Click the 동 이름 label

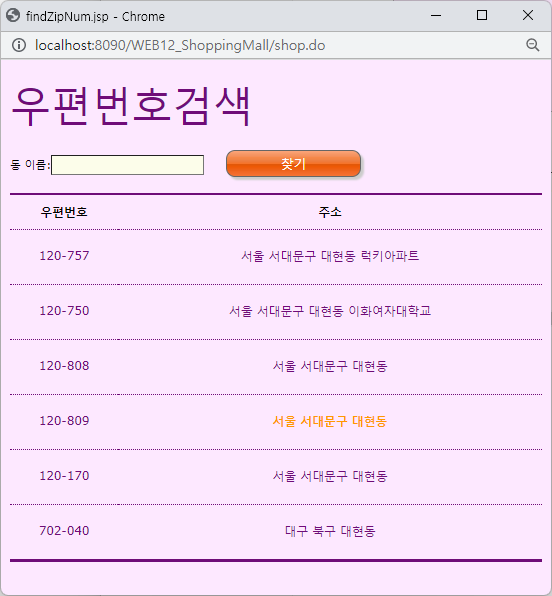pyautogui.click(x=30, y=165)
